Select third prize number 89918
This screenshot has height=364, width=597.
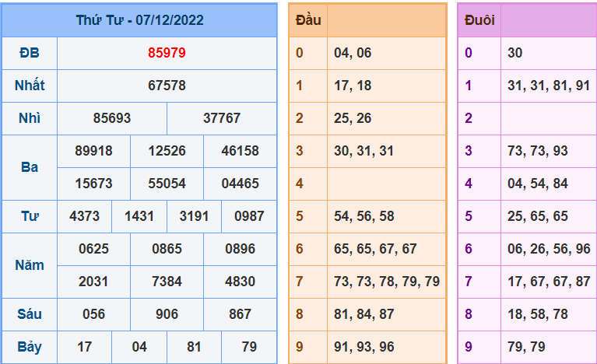click(93, 151)
